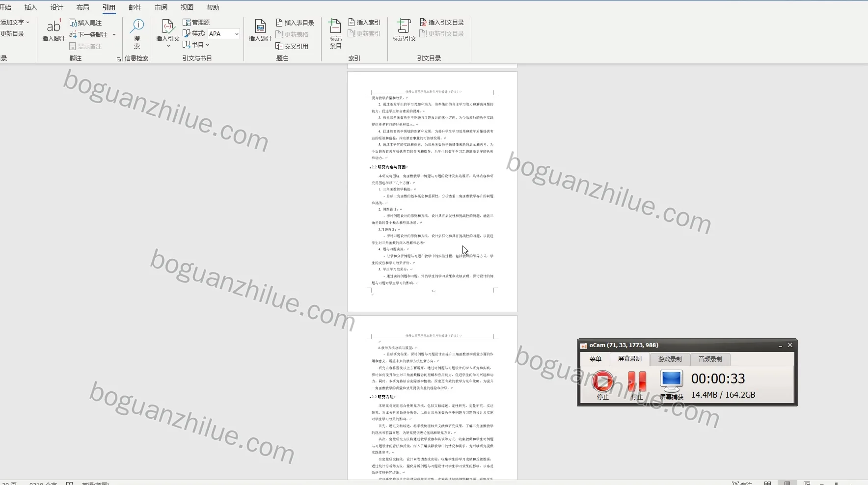Switch to oCam's 游戏录制 tab
868x485 pixels.
pos(670,359)
